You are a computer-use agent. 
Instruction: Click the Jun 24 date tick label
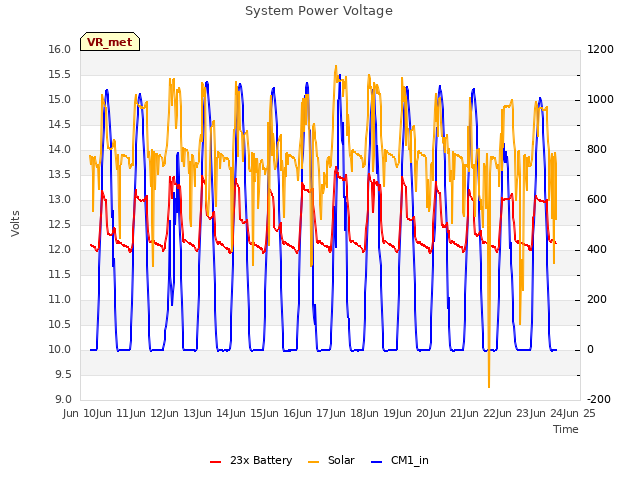[548, 413]
